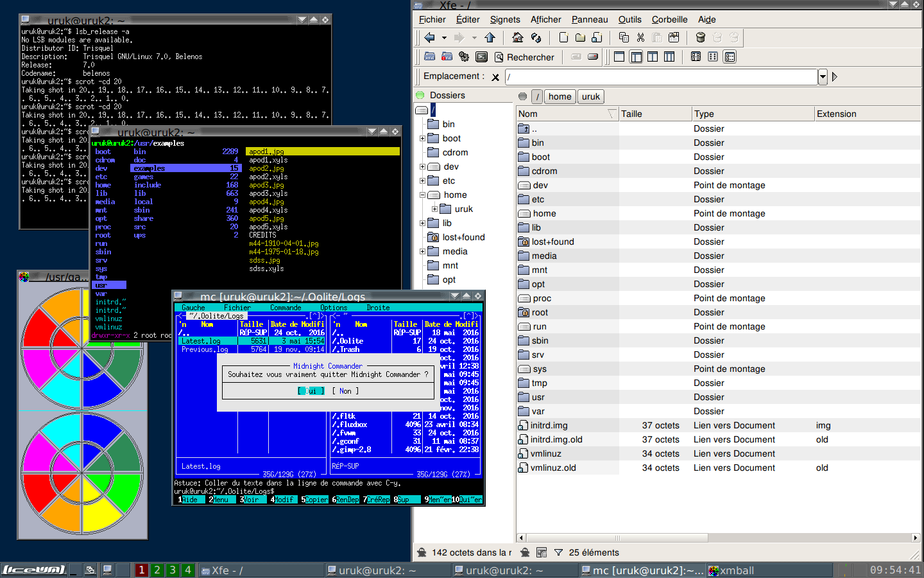The height and width of the screenshot is (578, 924).
Task: Cut selection with the scissors icon
Action: [640, 37]
